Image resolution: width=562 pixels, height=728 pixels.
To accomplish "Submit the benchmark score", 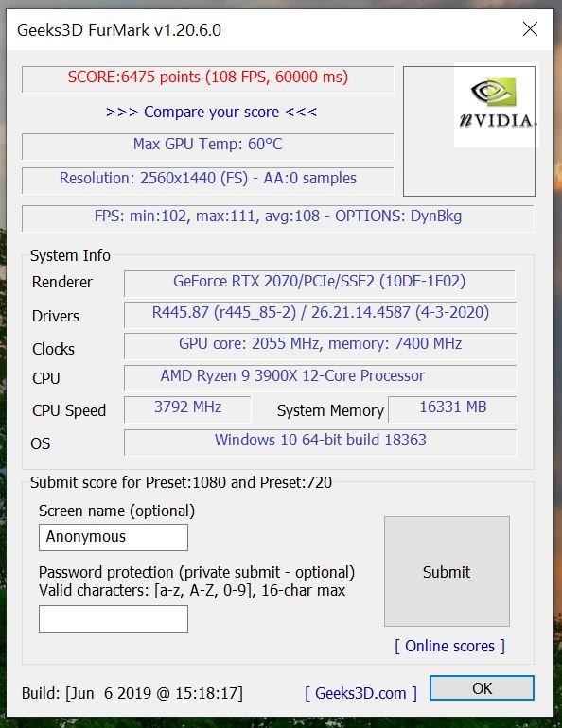I will click(x=447, y=572).
